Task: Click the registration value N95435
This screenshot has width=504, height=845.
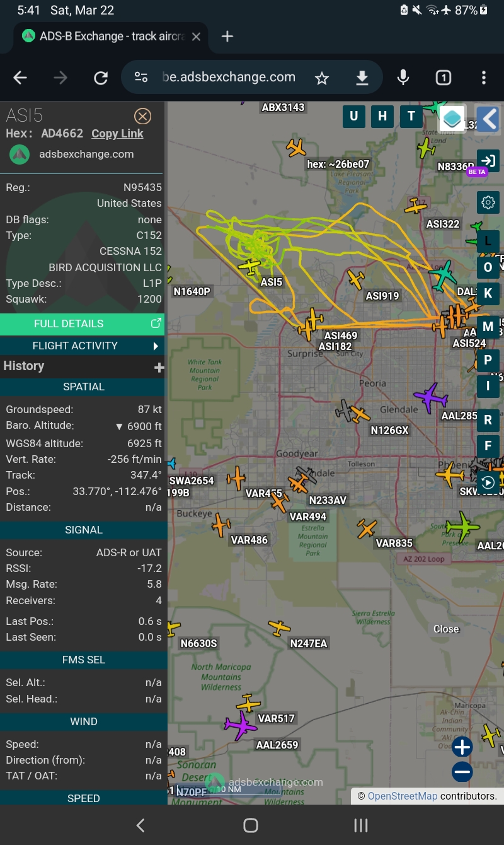Action: tap(142, 187)
